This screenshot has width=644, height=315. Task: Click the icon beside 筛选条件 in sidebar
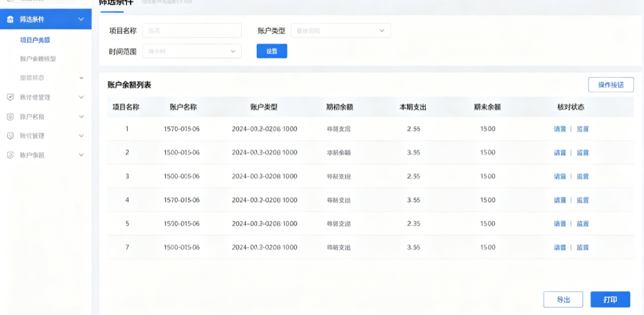click(11, 19)
